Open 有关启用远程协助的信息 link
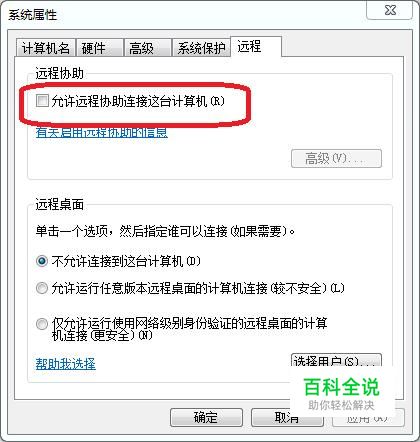This screenshot has height=442, width=420. click(102, 132)
